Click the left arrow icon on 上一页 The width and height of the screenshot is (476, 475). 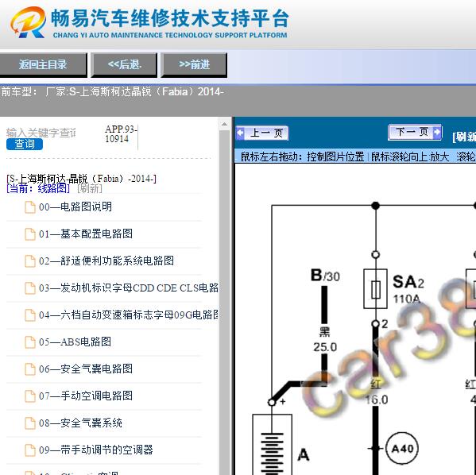(x=240, y=133)
